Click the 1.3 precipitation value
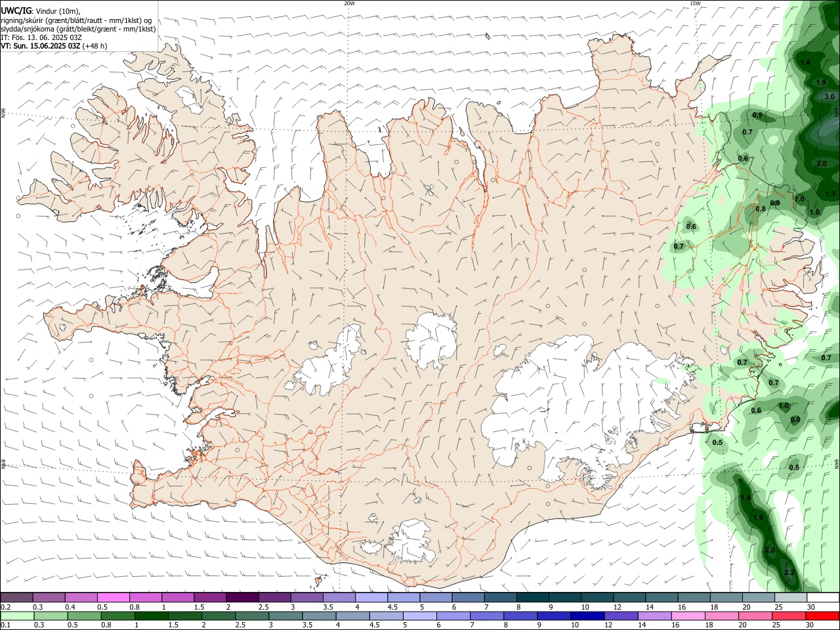This screenshot has height=630, width=840. click(830, 194)
